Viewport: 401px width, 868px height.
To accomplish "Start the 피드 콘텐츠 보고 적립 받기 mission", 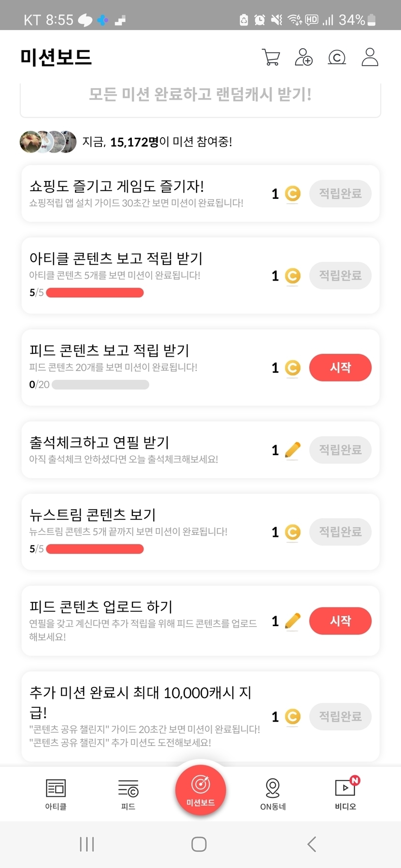I will point(340,367).
